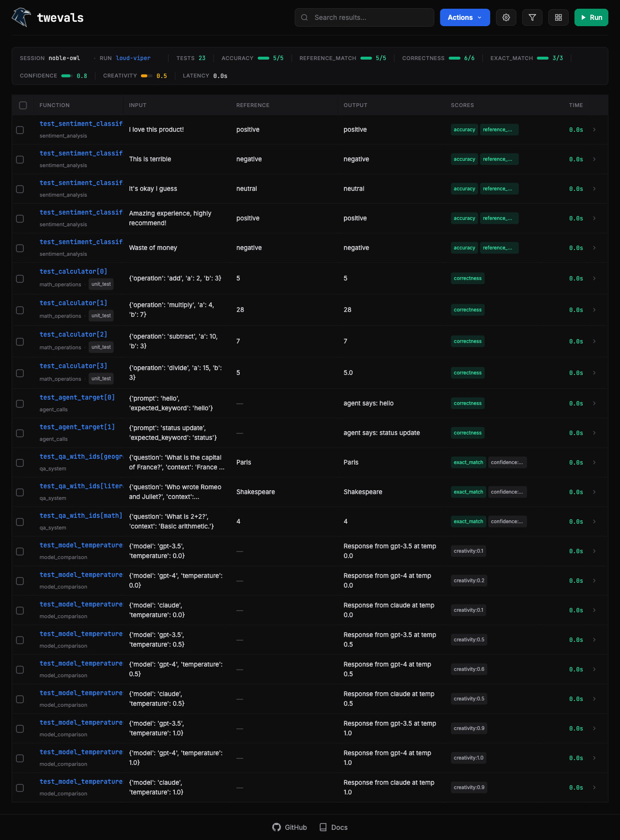
Task: Focus the Search results field
Action: (364, 17)
